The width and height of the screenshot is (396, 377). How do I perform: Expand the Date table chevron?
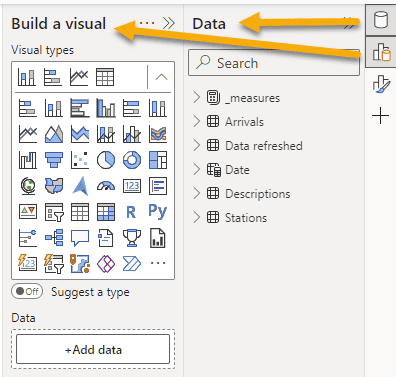[x=197, y=169]
